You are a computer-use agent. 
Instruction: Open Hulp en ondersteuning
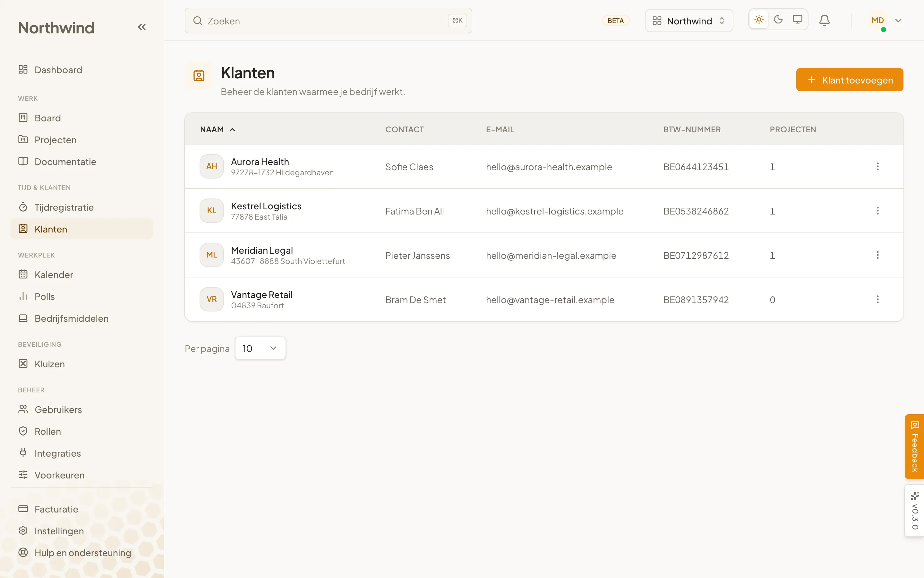[82, 553]
